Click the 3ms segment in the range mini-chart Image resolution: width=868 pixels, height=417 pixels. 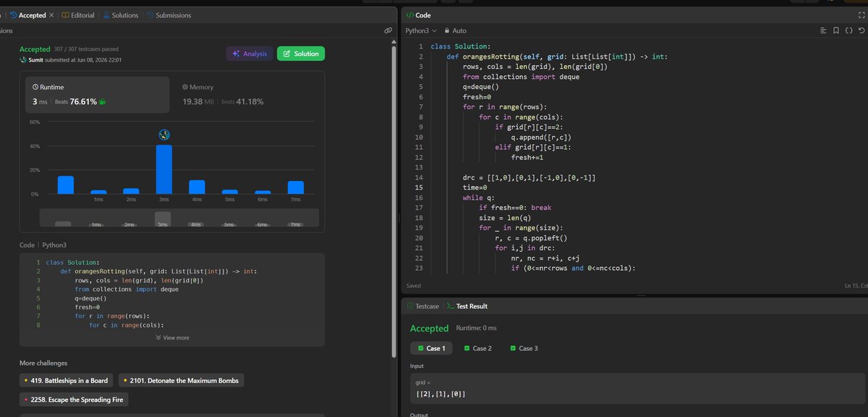[163, 219]
